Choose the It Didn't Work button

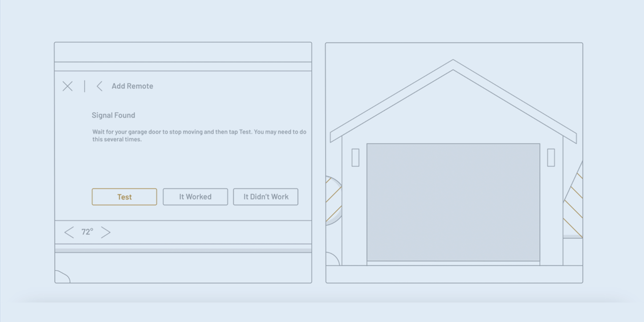click(266, 197)
